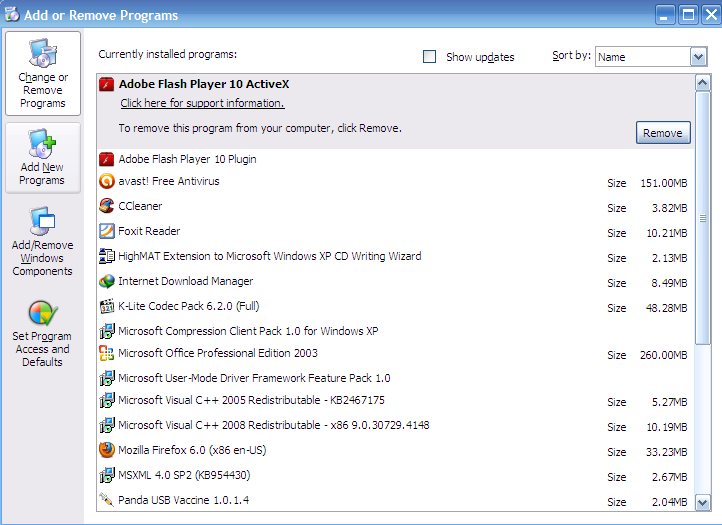Open Add New Programs section
Screen dimensions: 722x525
click(43, 158)
